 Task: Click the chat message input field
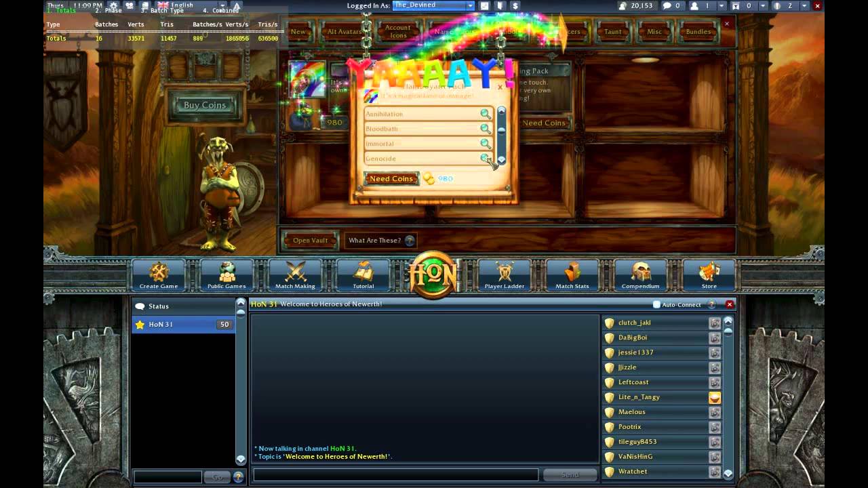pyautogui.click(x=395, y=475)
